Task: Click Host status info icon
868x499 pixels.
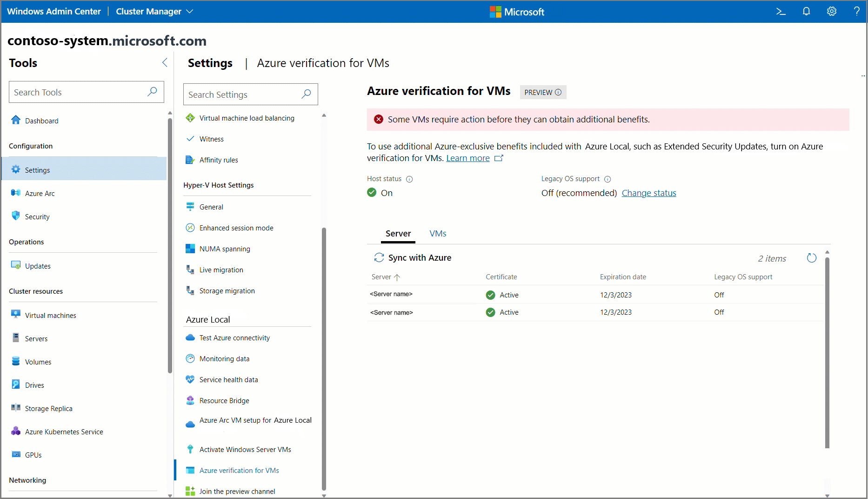Action: coord(409,179)
